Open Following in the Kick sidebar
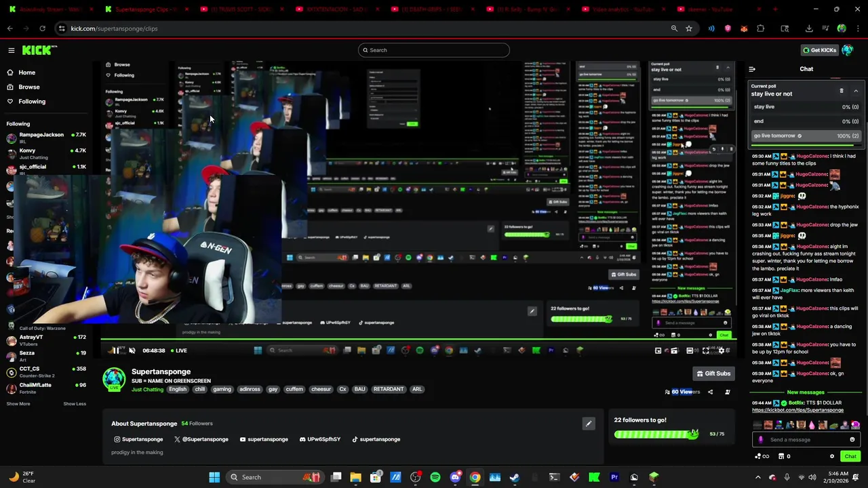868x488 pixels. tap(26, 102)
